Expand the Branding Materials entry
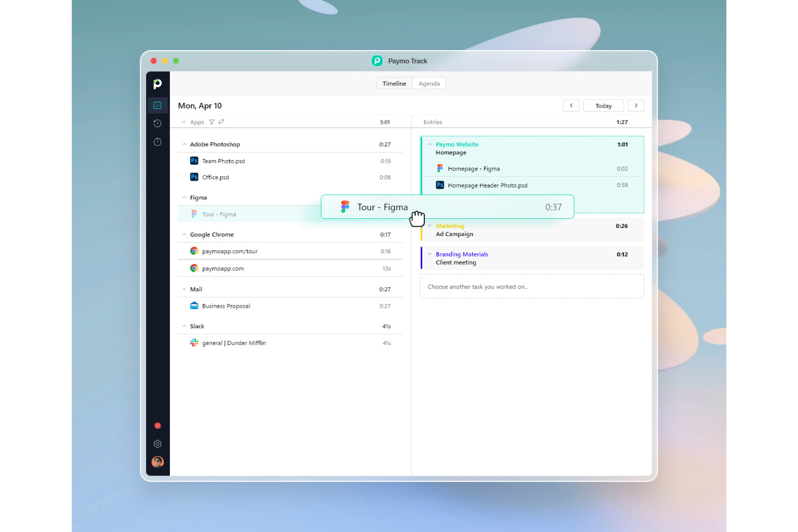Image resolution: width=798 pixels, height=532 pixels. click(429, 254)
